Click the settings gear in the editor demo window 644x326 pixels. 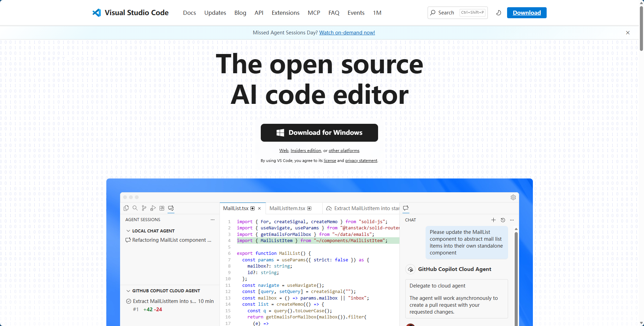point(513,197)
